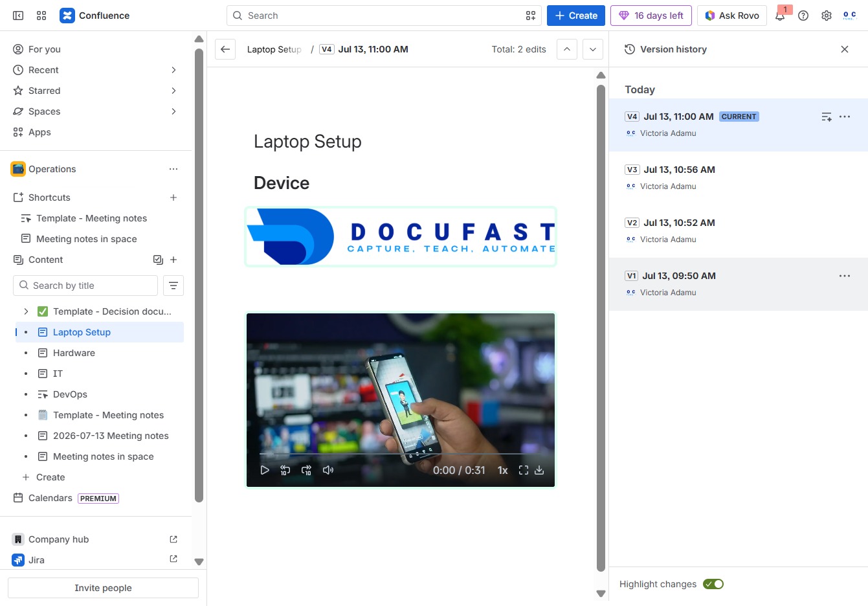Click the Create button
The height and width of the screenshot is (606, 868).
pyautogui.click(x=576, y=16)
